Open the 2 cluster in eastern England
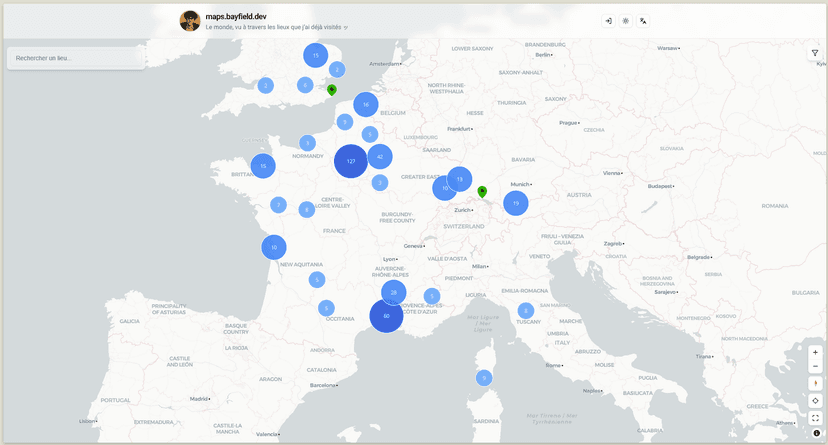This screenshot has width=828, height=445. [x=337, y=69]
